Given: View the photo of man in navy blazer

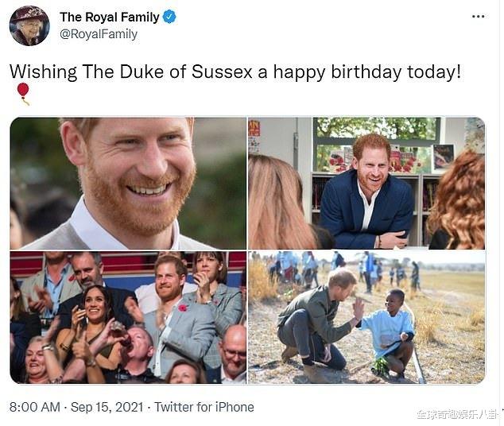Looking at the screenshot, I should point(366,184).
